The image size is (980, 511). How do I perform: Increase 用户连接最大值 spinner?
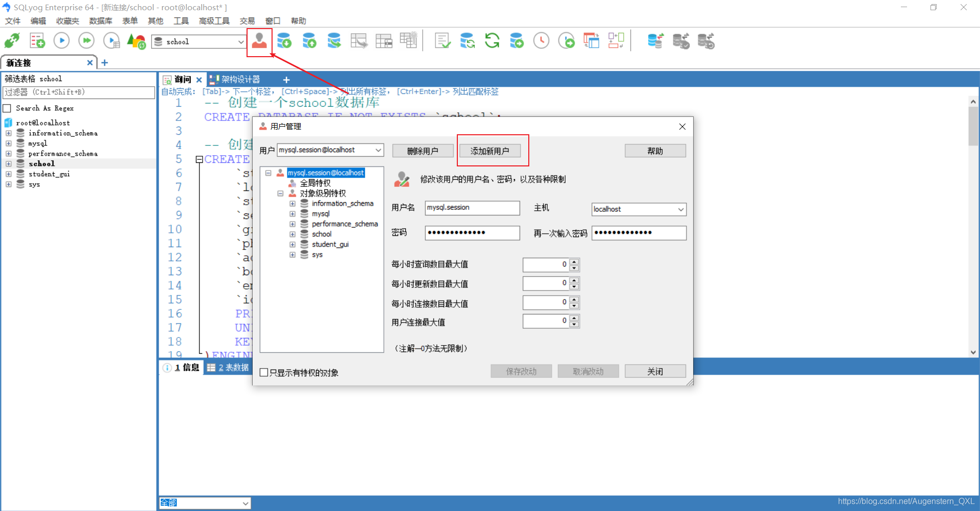click(574, 318)
